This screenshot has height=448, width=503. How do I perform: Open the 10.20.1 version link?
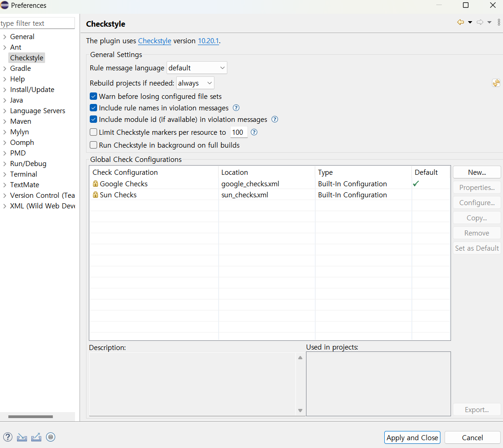tap(208, 41)
